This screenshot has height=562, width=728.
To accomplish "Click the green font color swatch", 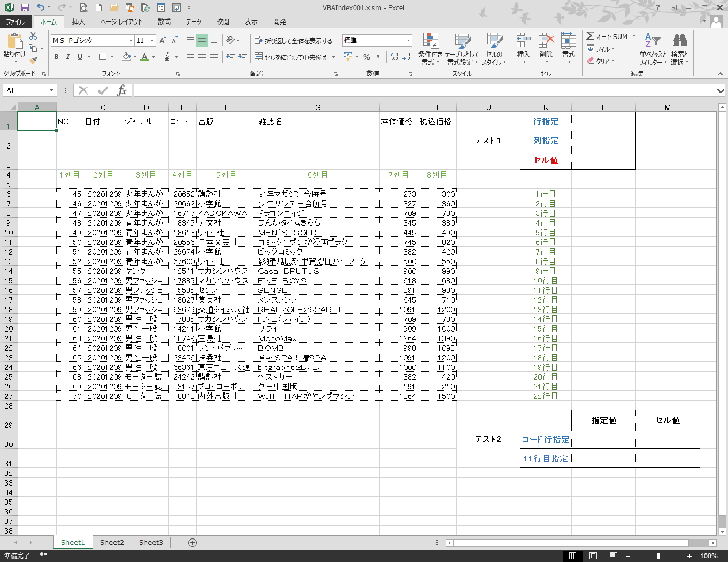I will [144, 57].
